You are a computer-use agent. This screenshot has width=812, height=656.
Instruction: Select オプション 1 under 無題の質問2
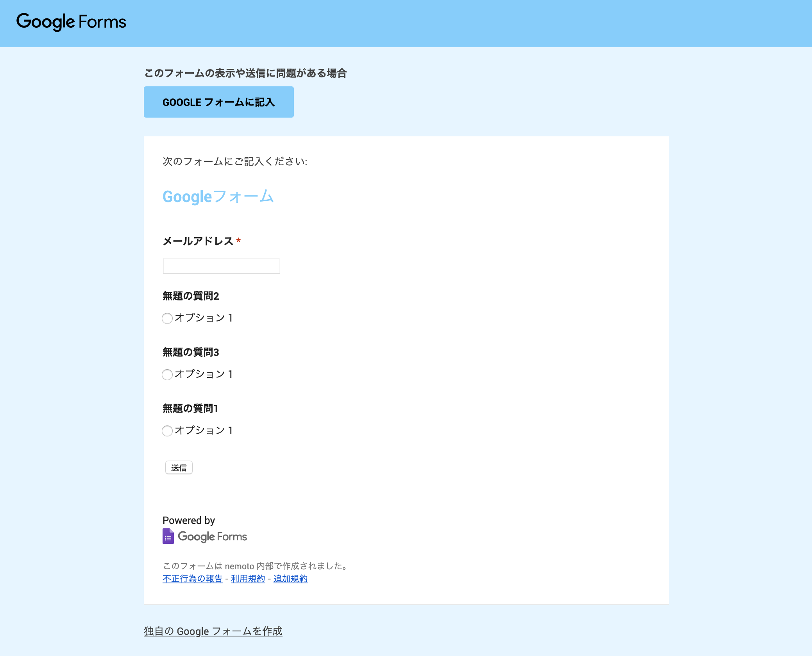(x=167, y=318)
